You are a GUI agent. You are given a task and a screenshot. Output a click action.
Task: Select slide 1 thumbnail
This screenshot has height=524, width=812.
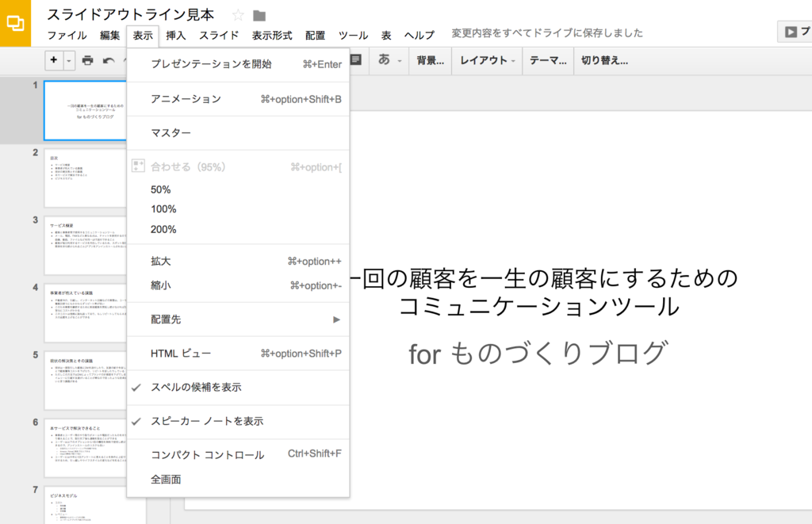click(86, 110)
